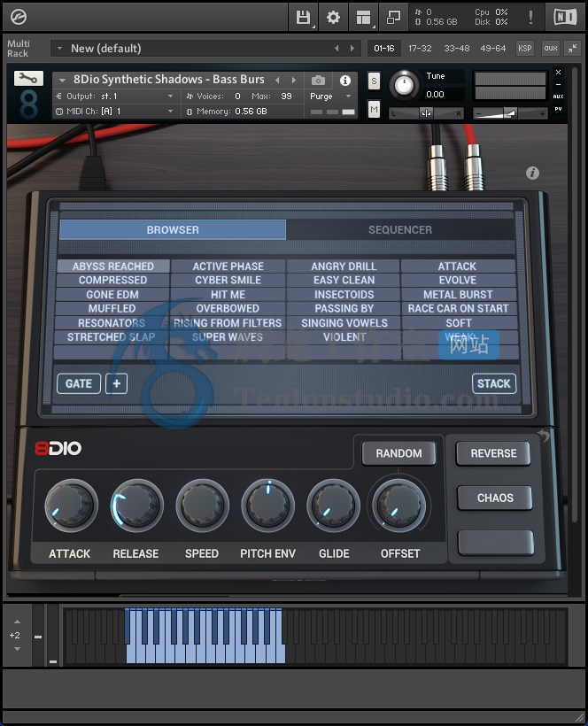
Task: Click the minimized view window icon
Action: pos(393,18)
